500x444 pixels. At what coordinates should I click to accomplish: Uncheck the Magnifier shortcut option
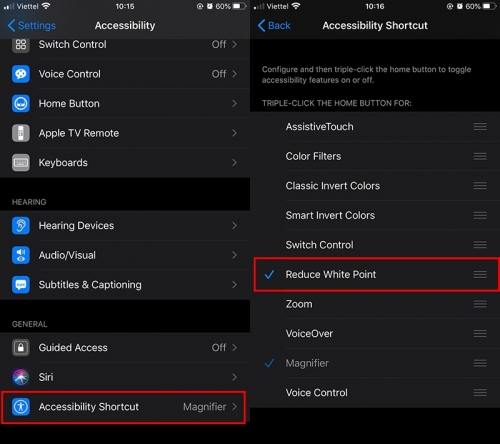[375, 363]
